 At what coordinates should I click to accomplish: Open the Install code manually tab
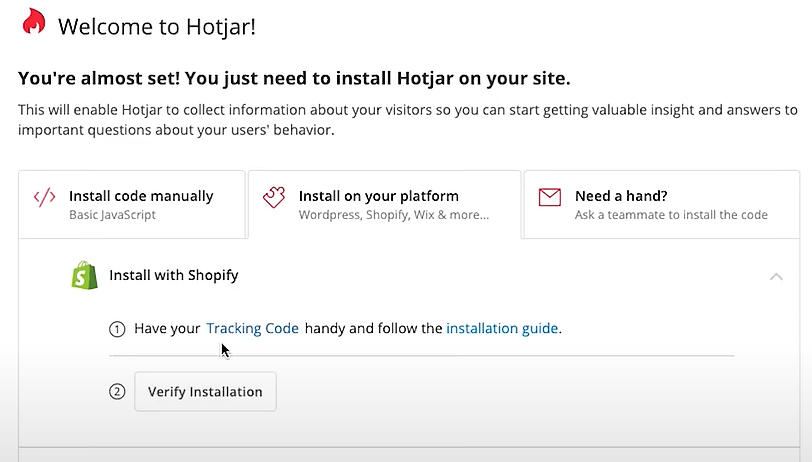(x=132, y=205)
